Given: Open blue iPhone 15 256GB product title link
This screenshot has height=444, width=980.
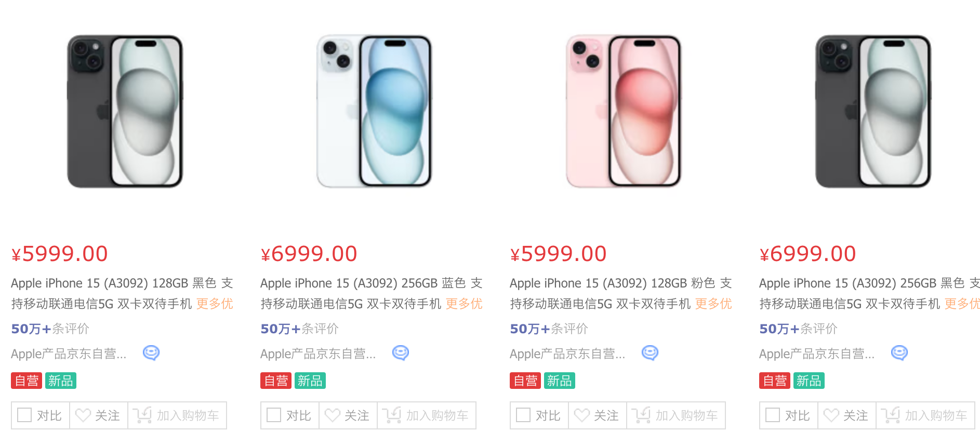Looking at the screenshot, I should click(x=372, y=293).
